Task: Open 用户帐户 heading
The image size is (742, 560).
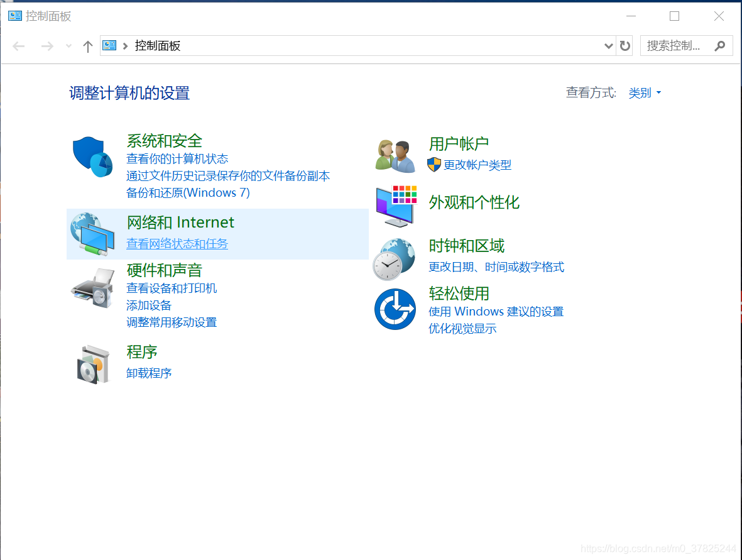Action: tap(459, 143)
